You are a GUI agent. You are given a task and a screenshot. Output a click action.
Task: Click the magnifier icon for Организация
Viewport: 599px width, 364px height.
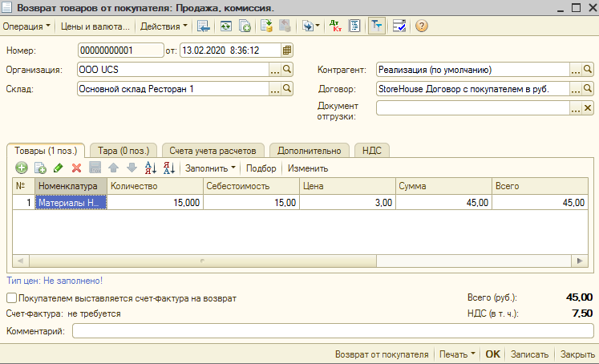[x=287, y=70]
